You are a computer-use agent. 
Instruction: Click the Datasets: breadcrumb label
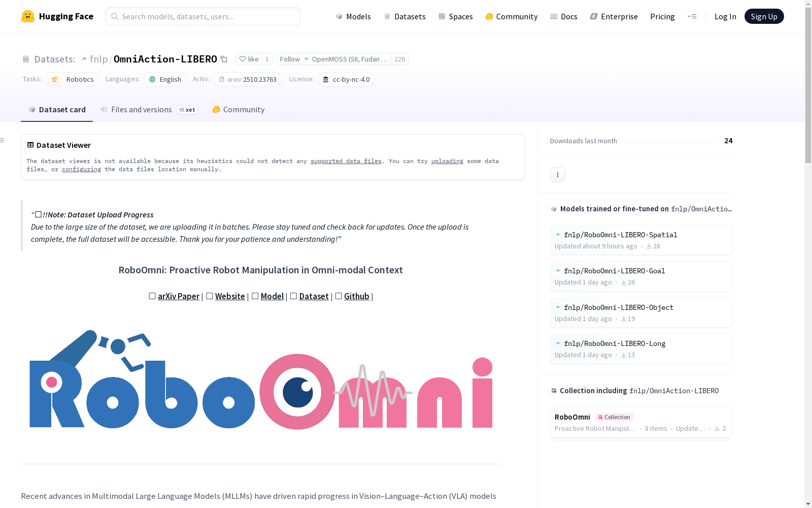pyautogui.click(x=55, y=59)
